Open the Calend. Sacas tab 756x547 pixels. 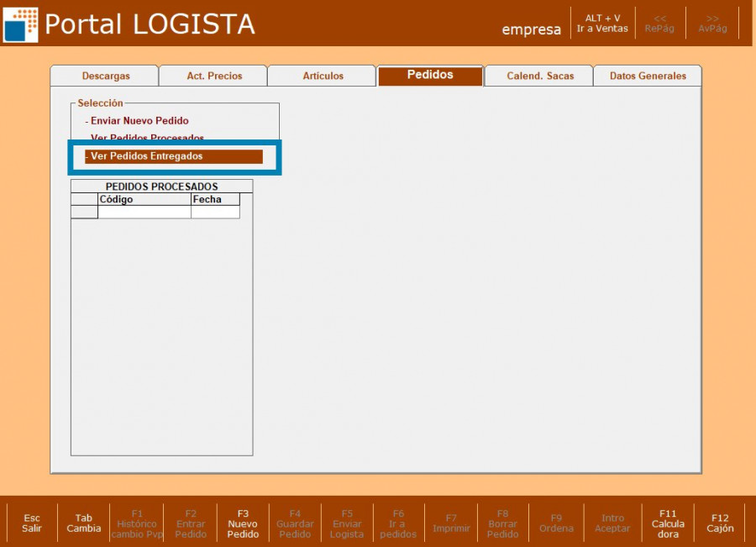540,76
